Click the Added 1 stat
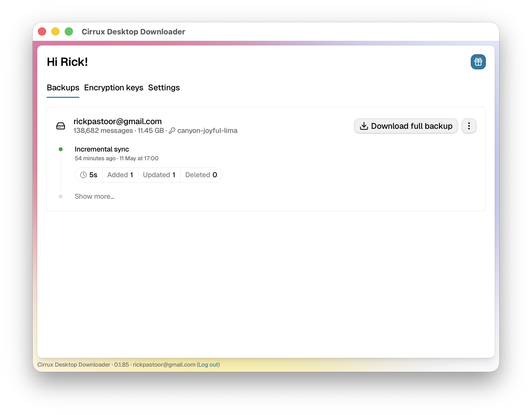The image size is (532, 415). (x=120, y=175)
